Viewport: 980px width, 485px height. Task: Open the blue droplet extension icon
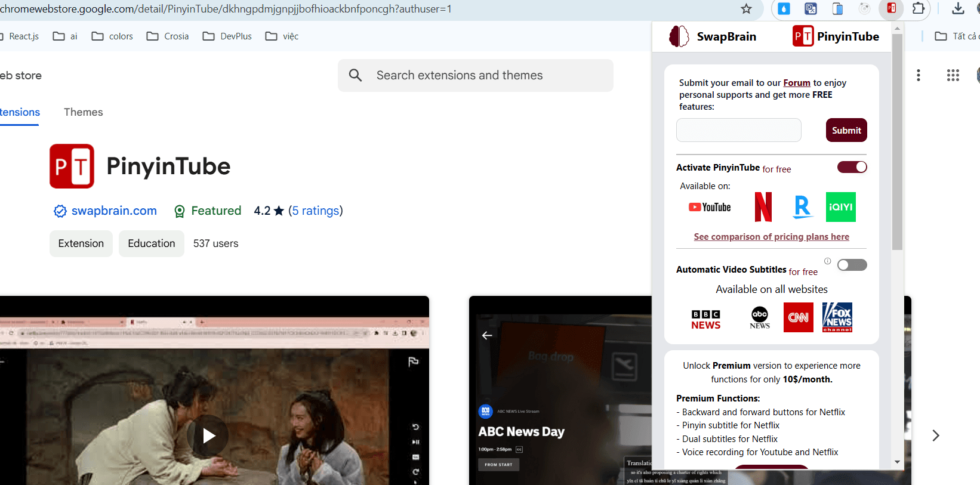point(784,8)
